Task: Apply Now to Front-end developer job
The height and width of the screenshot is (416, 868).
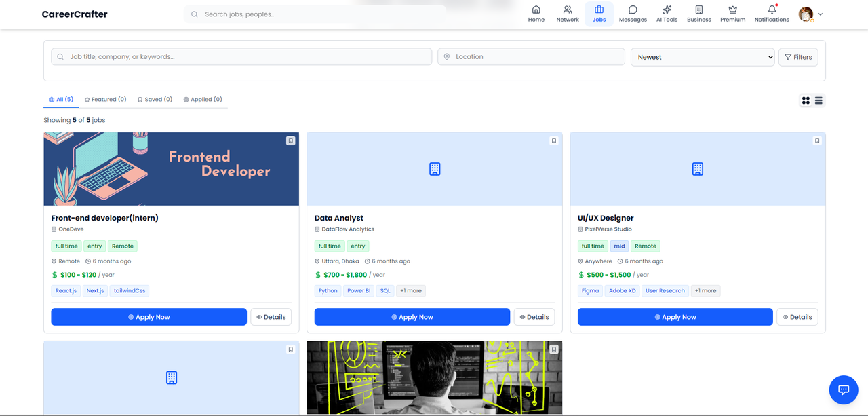Action: point(149,317)
